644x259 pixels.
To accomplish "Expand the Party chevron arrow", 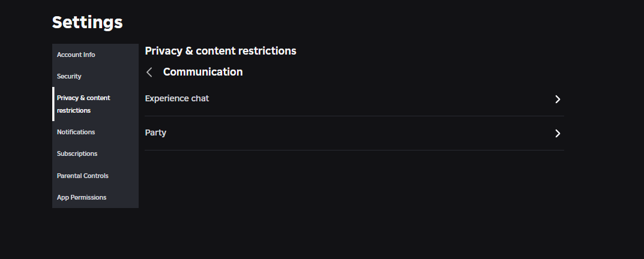I will click(x=558, y=133).
